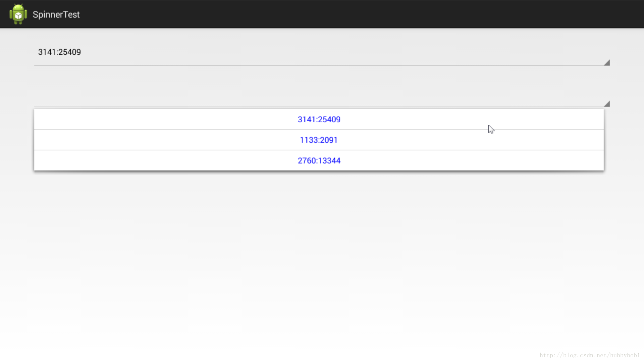Click the empty second spinner field
644x362 pixels.
(322, 94)
